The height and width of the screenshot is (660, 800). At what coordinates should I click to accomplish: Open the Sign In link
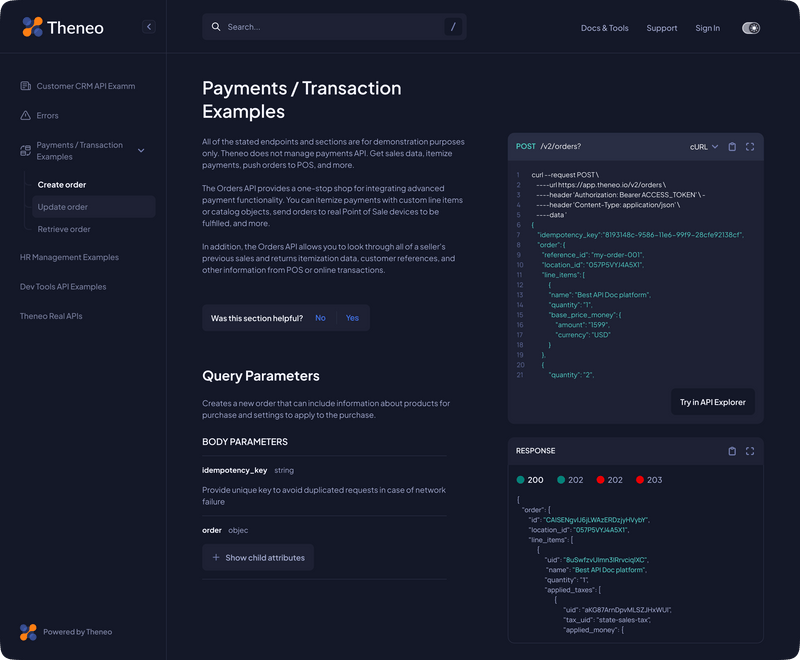tap(707, 28)
